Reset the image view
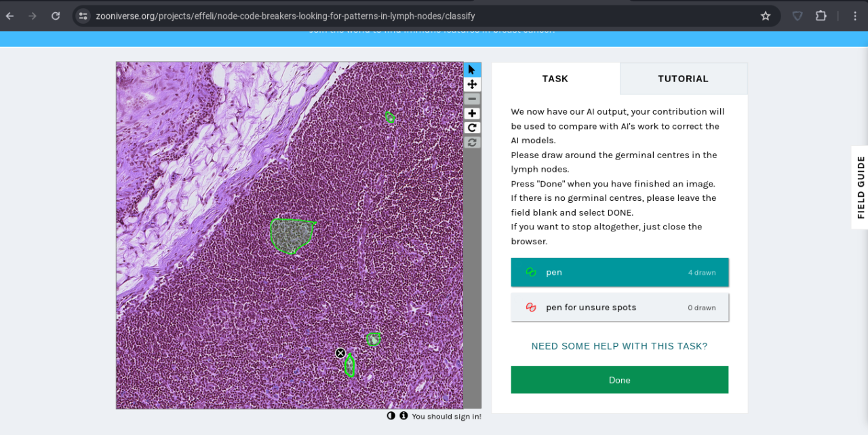This screenshot has height=435, width=868. 472,143
